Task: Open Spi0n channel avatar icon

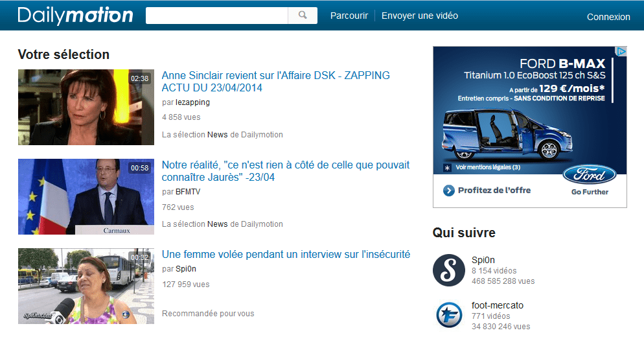Action: [x=449, y=270]
